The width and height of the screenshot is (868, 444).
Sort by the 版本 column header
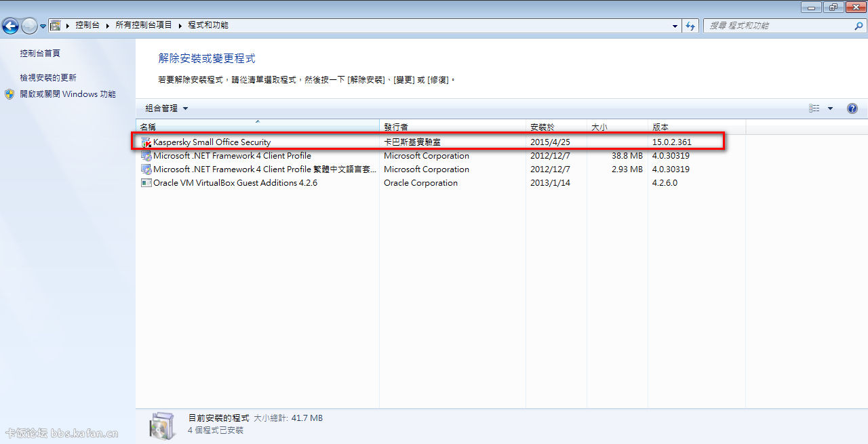pyautogui.click(x=697, y=127)
